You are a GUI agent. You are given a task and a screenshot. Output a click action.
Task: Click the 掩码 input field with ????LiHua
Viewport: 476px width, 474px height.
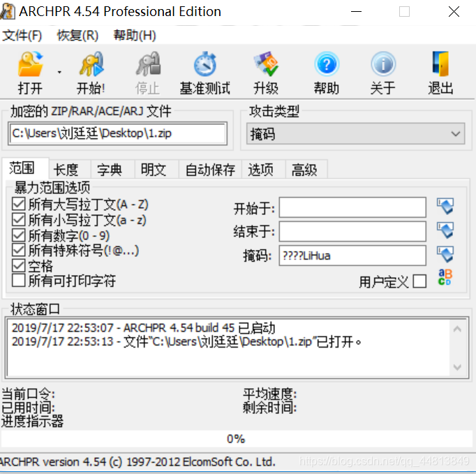(x=352, y=255)
